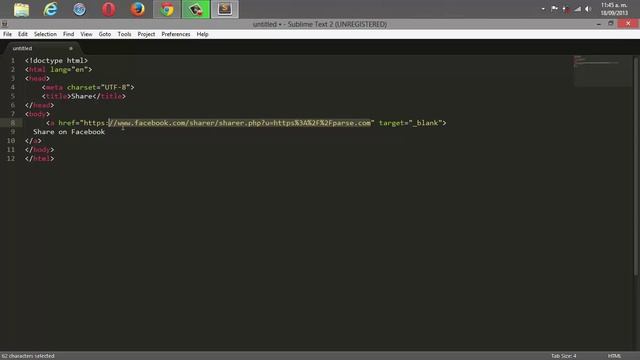Open the volume speaker icon in tray
This screenshot has width=640, height=360.
588,9
